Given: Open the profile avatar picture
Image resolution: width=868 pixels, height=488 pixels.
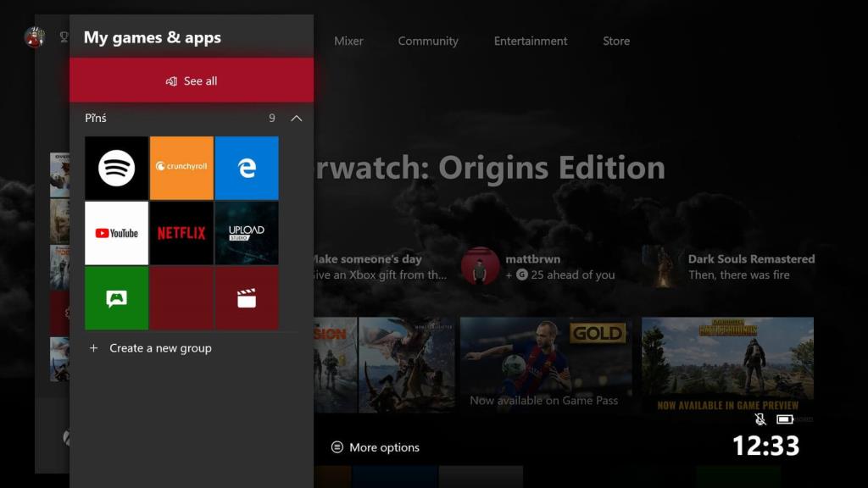Looking at the screenshot, I should pyautogui.click(x=34, y=37).
